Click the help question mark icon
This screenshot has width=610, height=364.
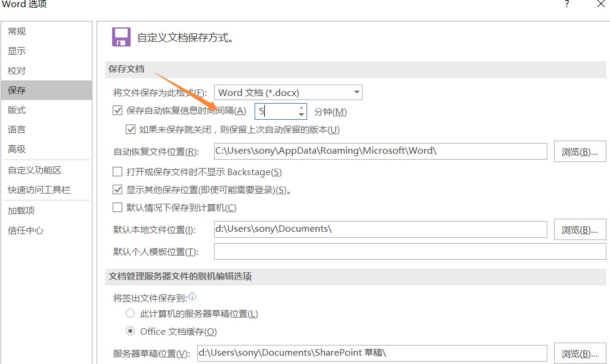(567, 4)
